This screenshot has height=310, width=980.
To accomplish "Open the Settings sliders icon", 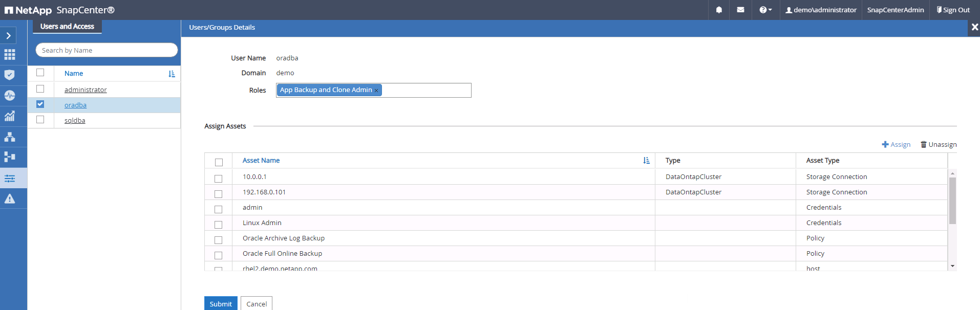I will [10, 179].
